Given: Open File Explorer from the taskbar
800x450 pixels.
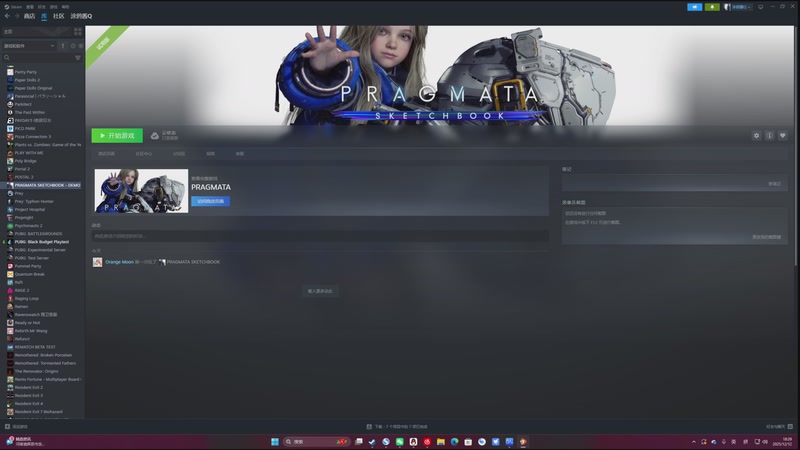Looking at the screenshot, I should click(441, 442).
